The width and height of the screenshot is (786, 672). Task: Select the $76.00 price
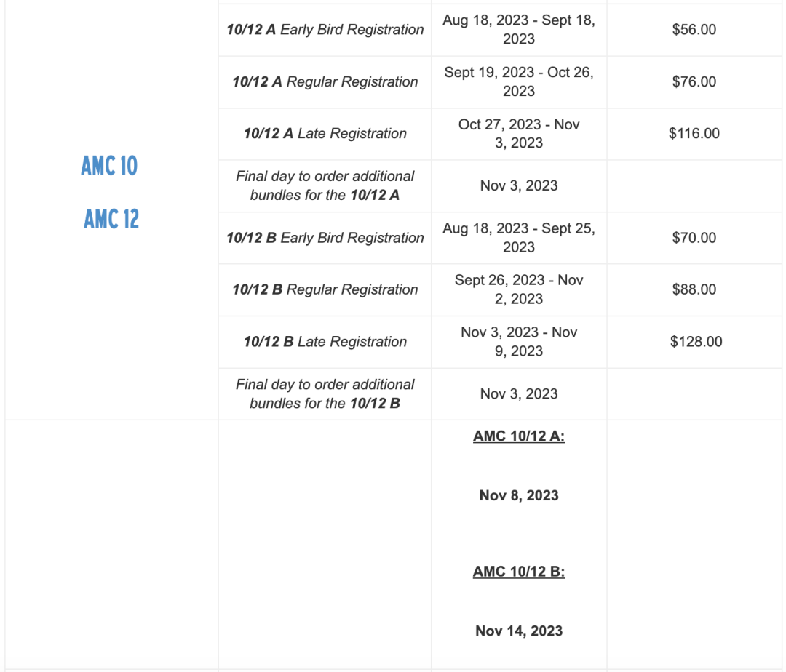[694, 82]
